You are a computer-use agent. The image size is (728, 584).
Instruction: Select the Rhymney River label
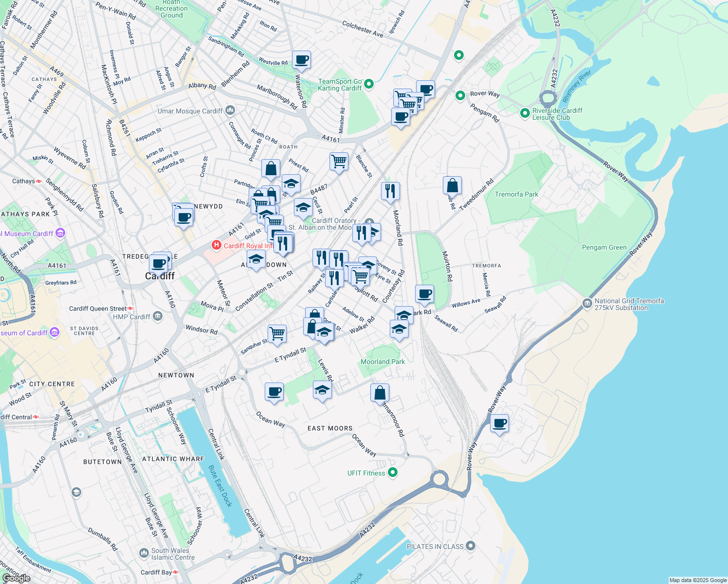point(577,86)
